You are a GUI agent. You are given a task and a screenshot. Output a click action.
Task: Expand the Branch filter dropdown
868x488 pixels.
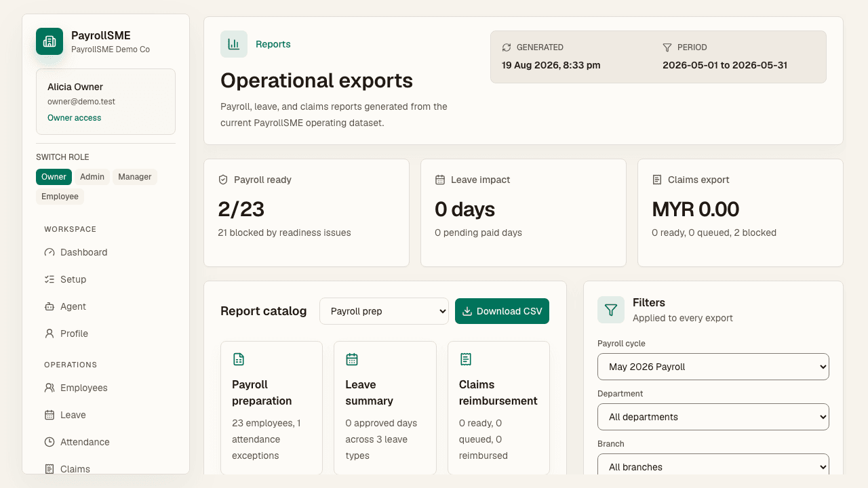pos(713,464)
